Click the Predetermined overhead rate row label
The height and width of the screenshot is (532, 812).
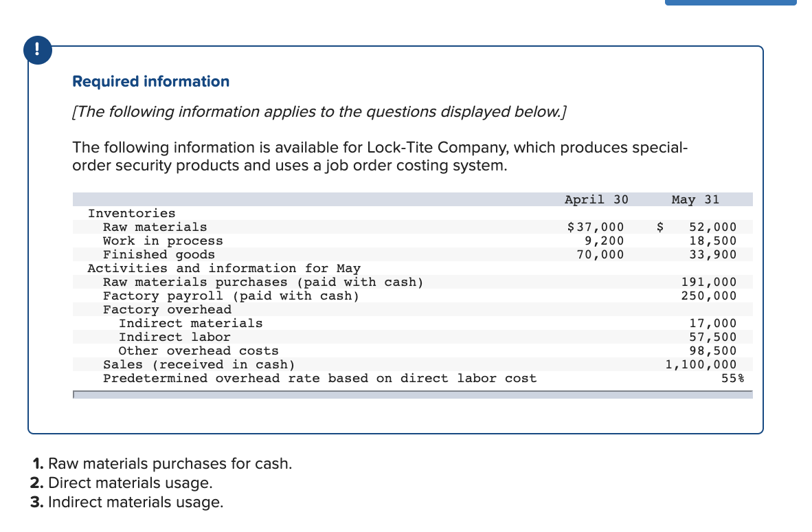[319, 379]
